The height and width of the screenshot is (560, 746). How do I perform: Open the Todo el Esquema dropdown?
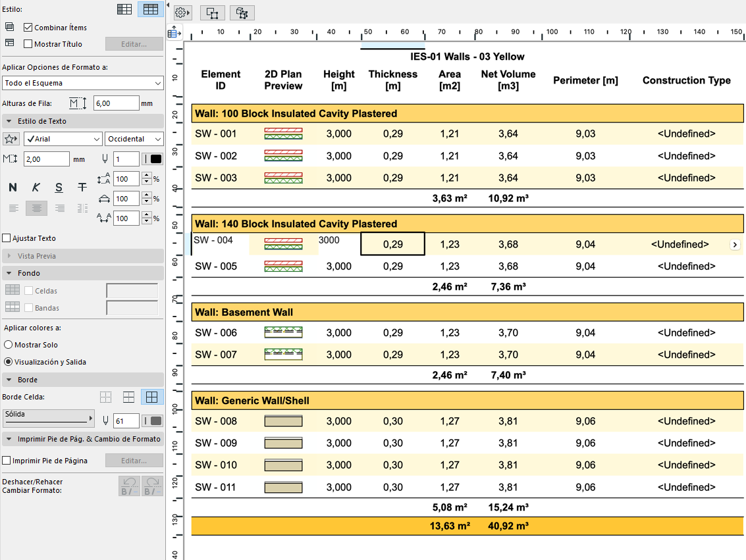[x=83, y=83]
